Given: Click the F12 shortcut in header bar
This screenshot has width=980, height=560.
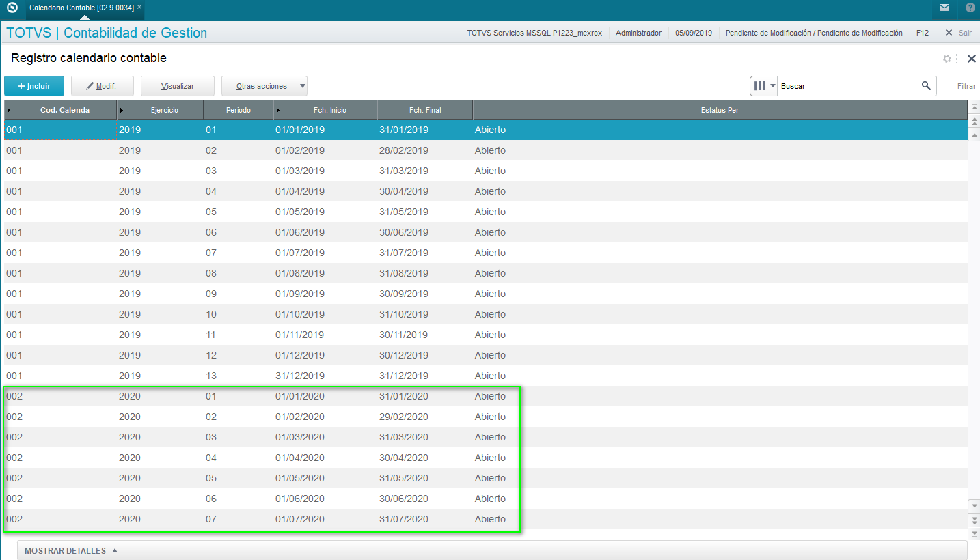Looking at the screenshot, I should pyautogui.click(x=923, y=33).
